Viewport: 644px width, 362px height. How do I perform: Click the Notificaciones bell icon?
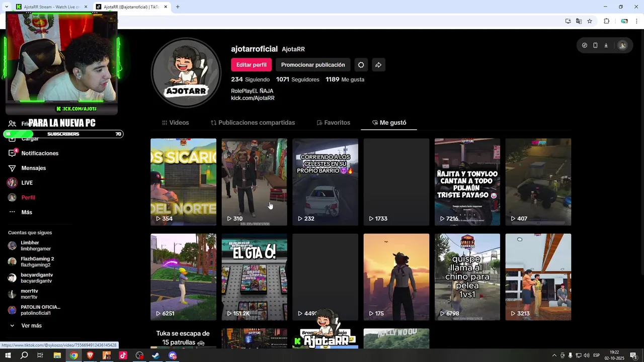tap(13, 153)
